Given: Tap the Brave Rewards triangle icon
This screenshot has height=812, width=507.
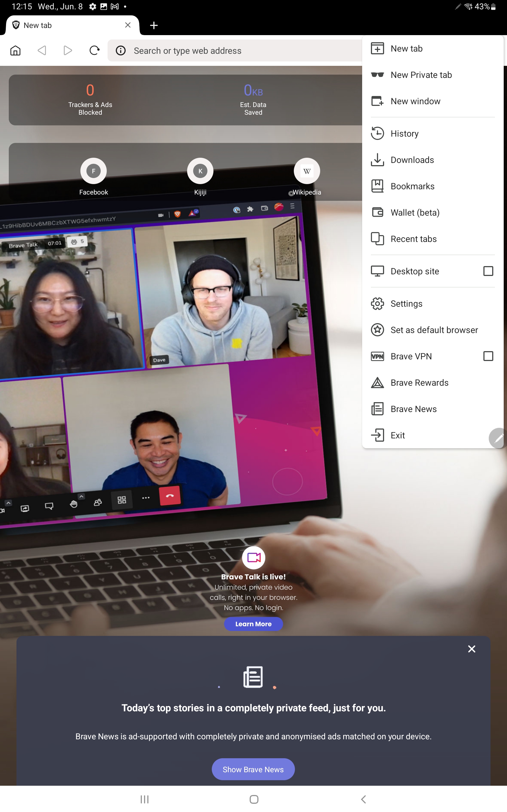Looking at the screenshot, I should point(377,383).
